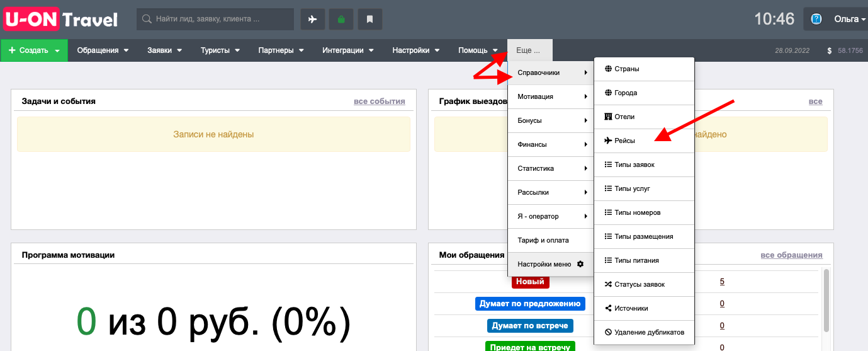Click the Задачи и события heading

pos(59,101)
